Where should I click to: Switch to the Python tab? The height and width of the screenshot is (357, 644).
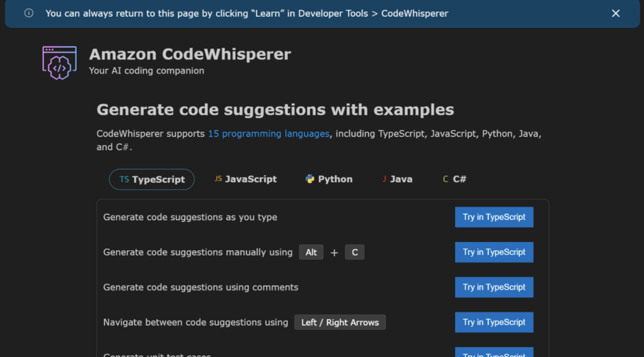click(329, 179)
